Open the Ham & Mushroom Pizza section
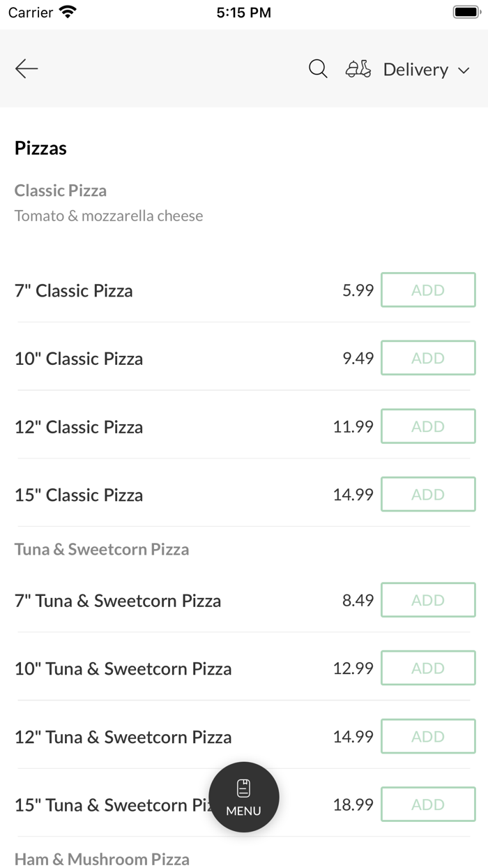The height and width of the screenshot is (868, 488). pyautogui.click(x=102, y=858)
